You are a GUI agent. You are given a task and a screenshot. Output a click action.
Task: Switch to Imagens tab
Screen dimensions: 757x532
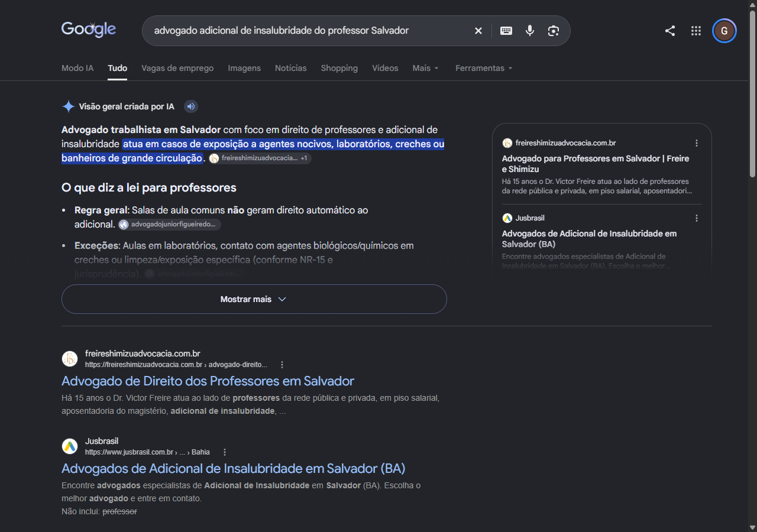[244, 68]
